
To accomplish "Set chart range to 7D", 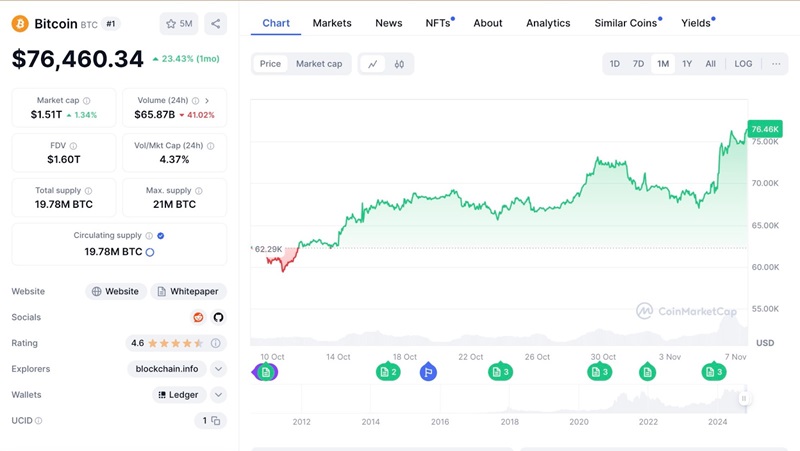I will pyautogui.click(x=638, y=64).
